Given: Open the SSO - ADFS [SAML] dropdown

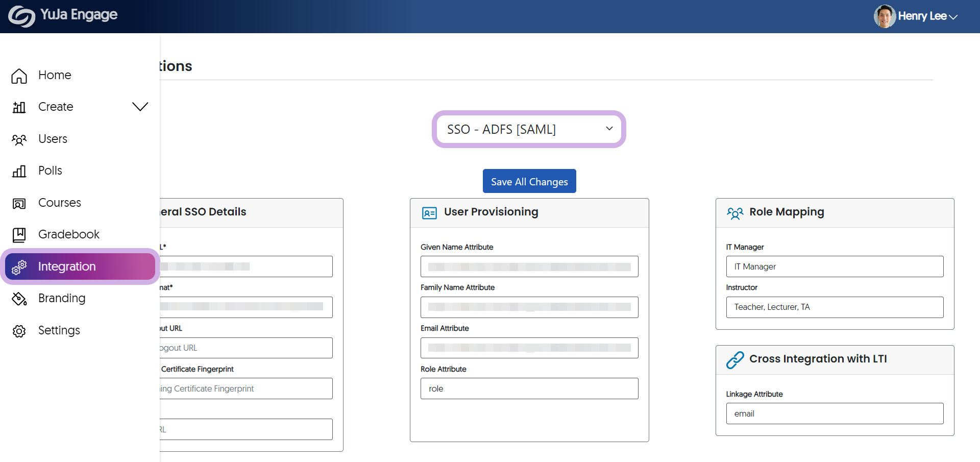Looking at the screenshot, I should (529, 129).
